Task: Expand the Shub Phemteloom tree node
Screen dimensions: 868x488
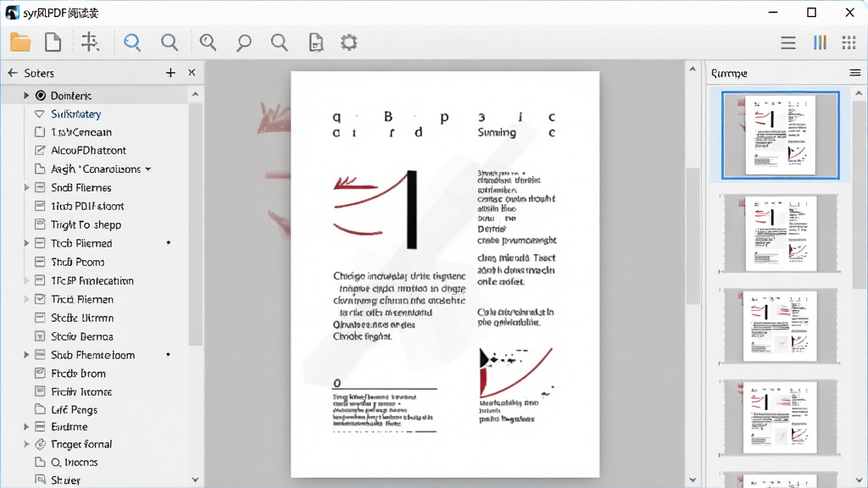Action: tap(26, 355)
